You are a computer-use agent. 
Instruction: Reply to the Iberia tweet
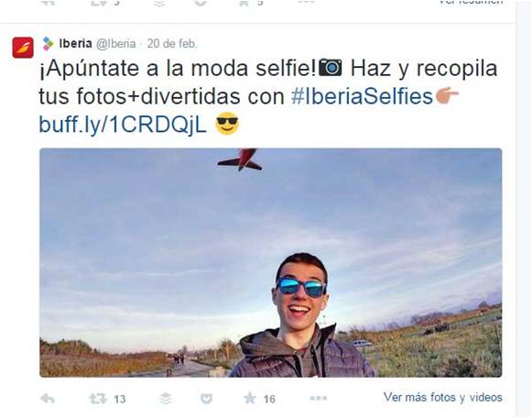click(x=48, y=399)
